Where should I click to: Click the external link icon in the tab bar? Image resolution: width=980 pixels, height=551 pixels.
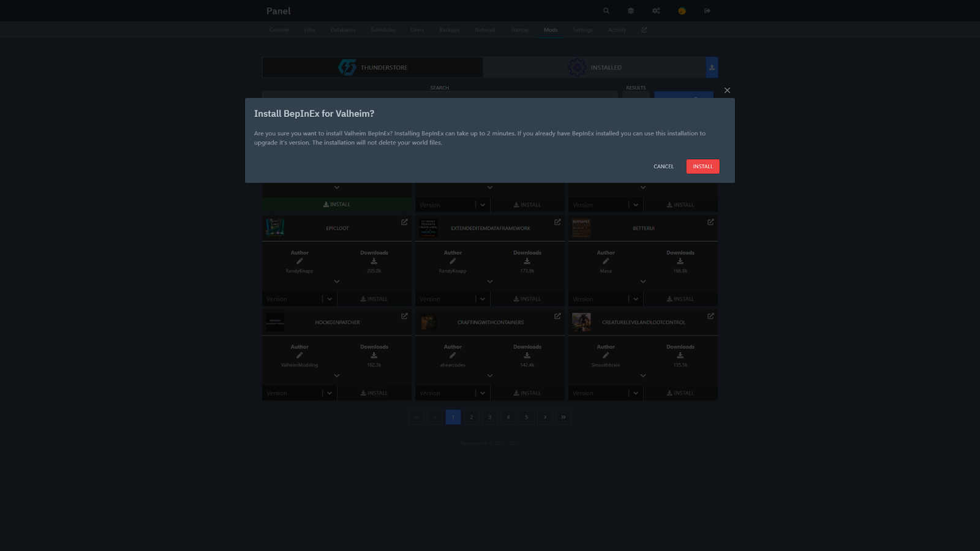click(644, 30)
